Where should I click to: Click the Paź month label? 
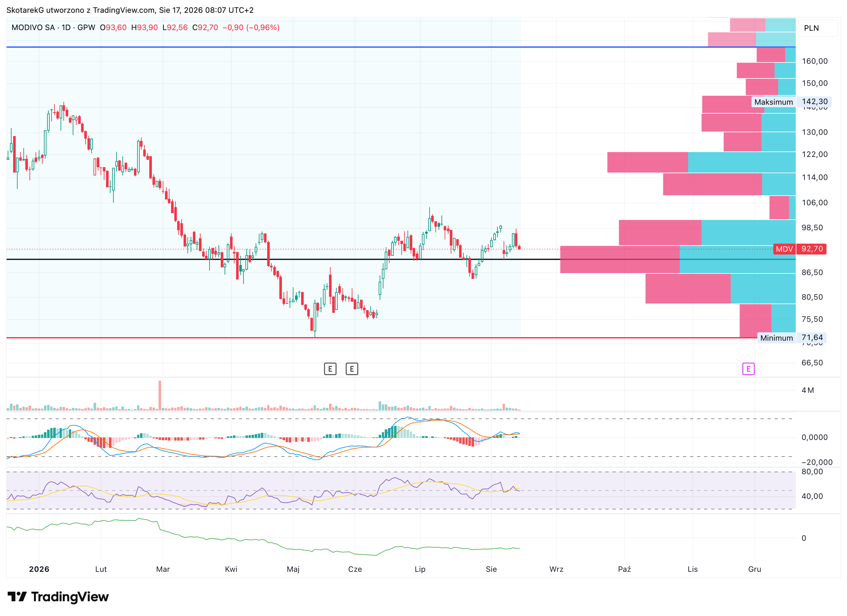624,569
